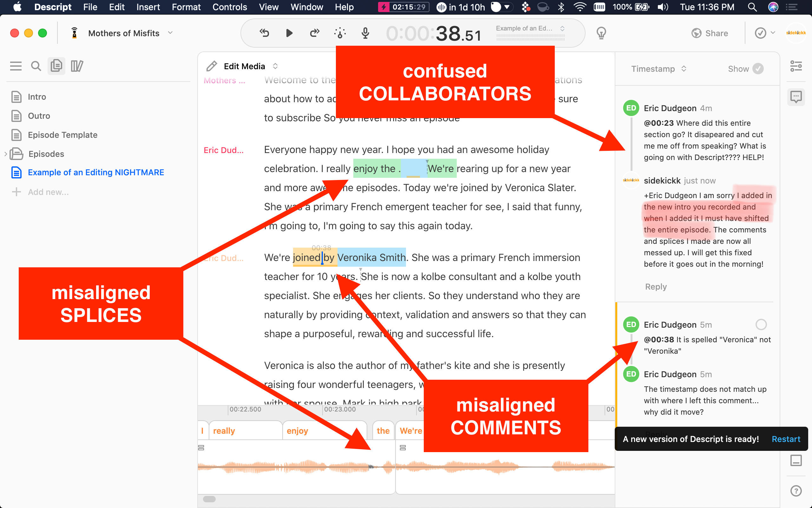Click the pencil Edit Media icon
Screen dimensions: 812x508
click(x=211, y=66)
